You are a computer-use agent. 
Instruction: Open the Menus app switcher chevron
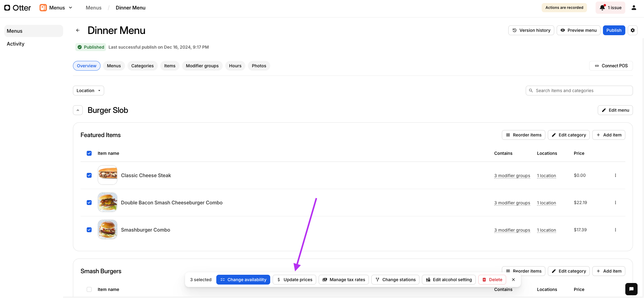click(x=70, y=8)
